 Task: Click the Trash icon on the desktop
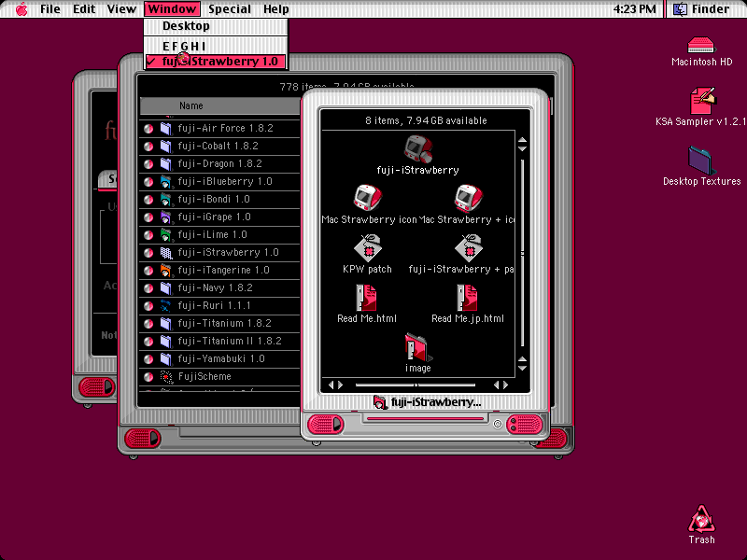tap(701, 518)
